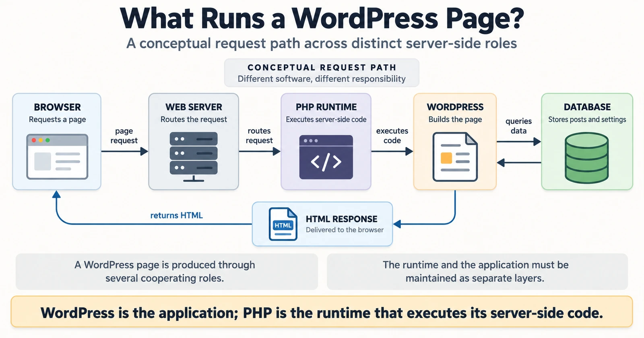Click the browser window icon
644x338 pixels.
[57, 157]
